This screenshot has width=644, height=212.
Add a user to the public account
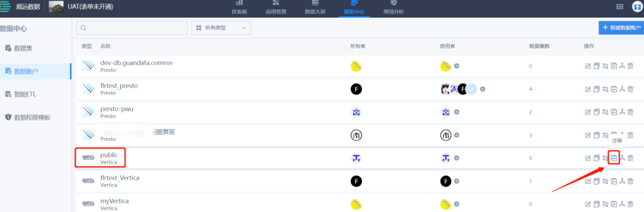coord(456,158)
